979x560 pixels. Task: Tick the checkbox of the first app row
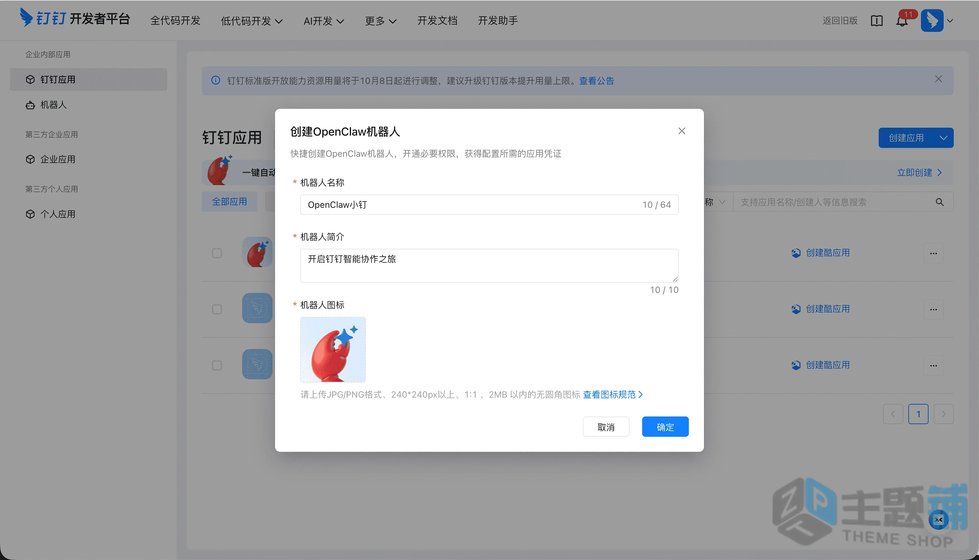(217, 253)
